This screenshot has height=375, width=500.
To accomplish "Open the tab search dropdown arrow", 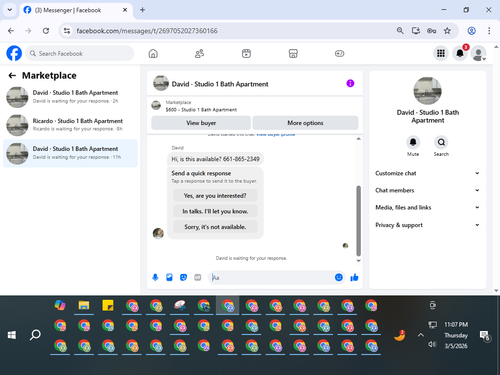I will 10,10.
